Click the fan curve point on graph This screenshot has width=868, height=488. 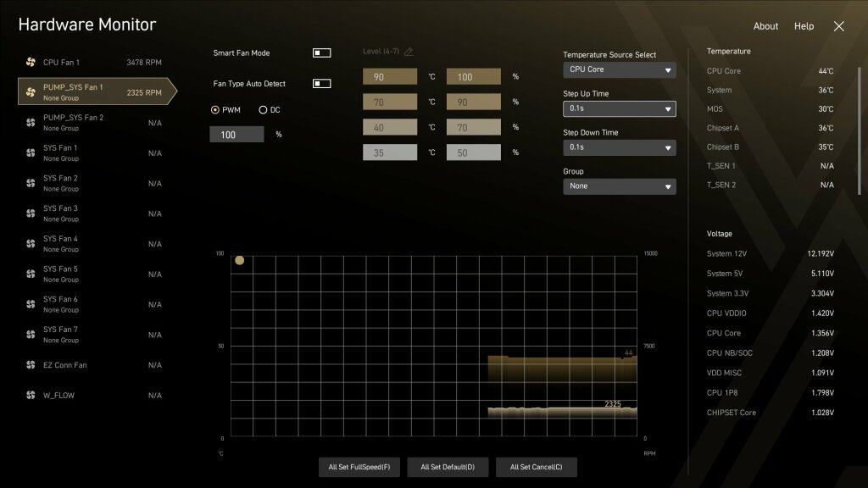tap(239, 260)
